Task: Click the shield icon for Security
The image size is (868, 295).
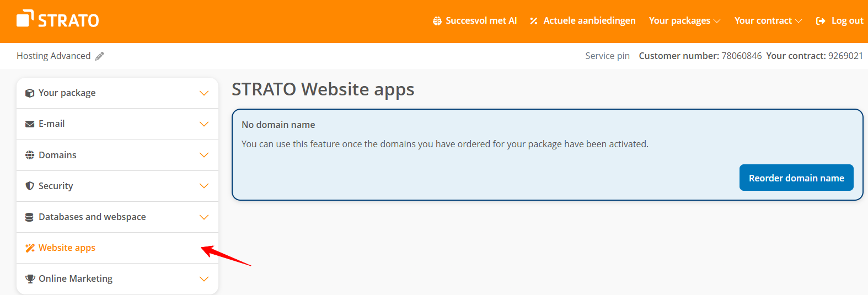Action: tap(30, 186)
